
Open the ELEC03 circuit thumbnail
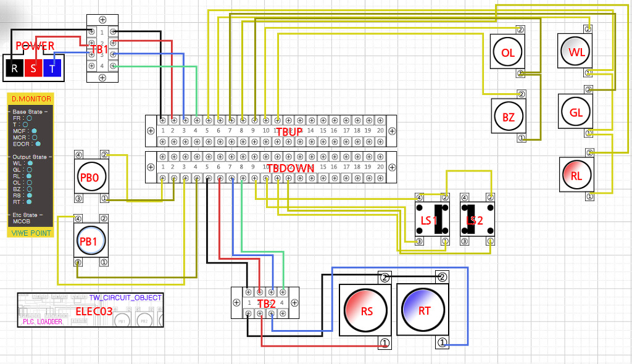[90, 310]
